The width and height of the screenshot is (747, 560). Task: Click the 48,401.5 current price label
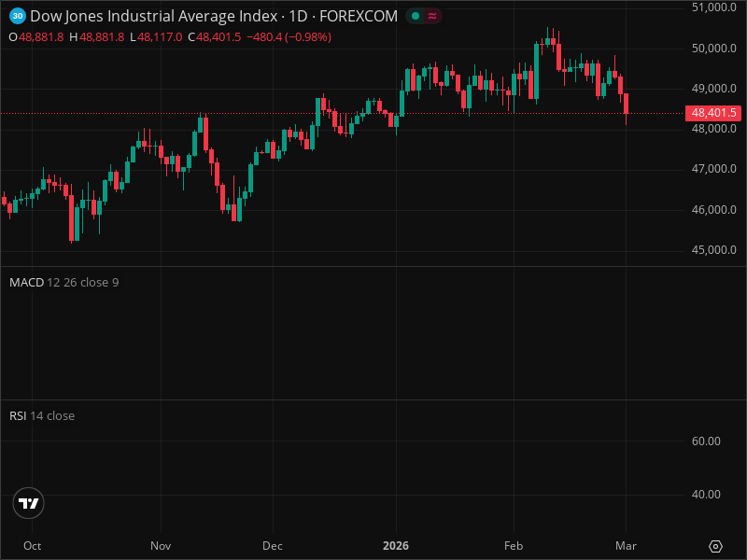click(713, 113)
